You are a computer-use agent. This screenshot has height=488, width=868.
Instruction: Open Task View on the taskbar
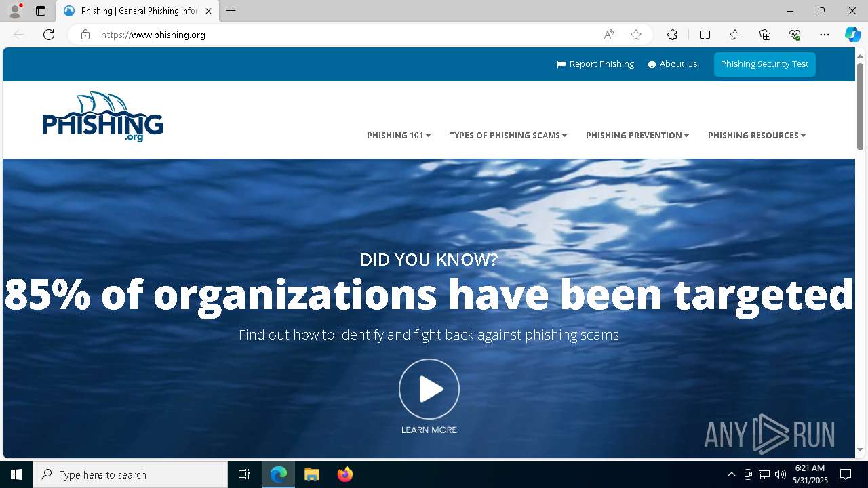[244, 474]
